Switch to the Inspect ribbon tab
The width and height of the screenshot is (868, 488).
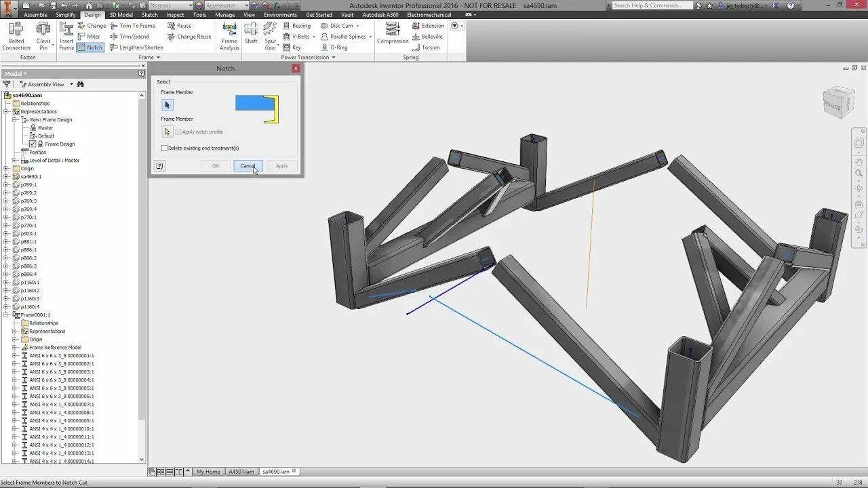click(x=175, y=15)
